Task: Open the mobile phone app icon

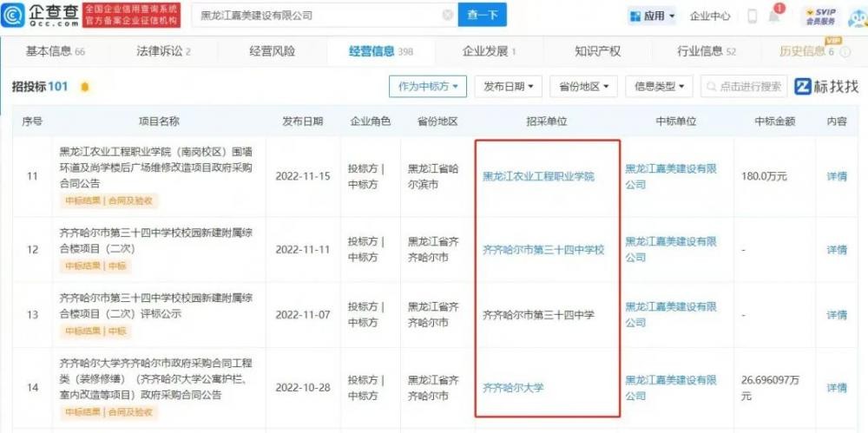Action: coord(752,16)
